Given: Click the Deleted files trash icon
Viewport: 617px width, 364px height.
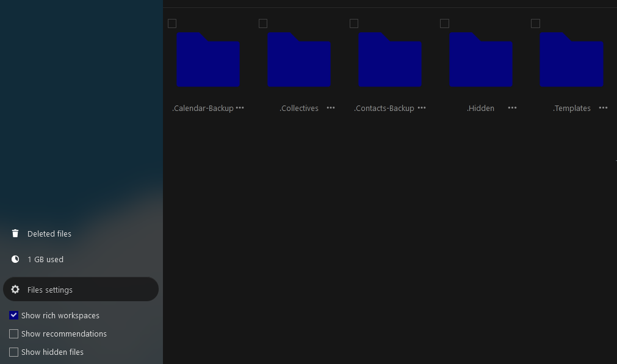Looking at the screenshot, I should 15,234.
